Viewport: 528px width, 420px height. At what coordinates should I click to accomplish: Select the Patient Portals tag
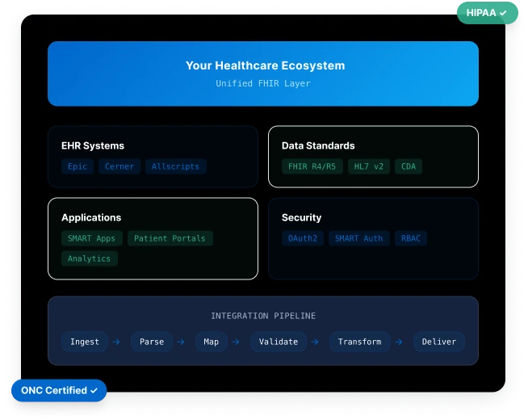(170, 238)
